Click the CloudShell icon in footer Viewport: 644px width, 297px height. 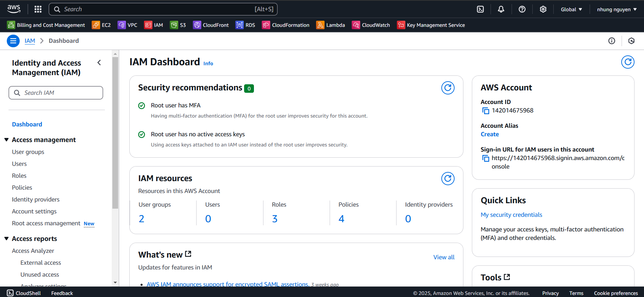point(10,293)
